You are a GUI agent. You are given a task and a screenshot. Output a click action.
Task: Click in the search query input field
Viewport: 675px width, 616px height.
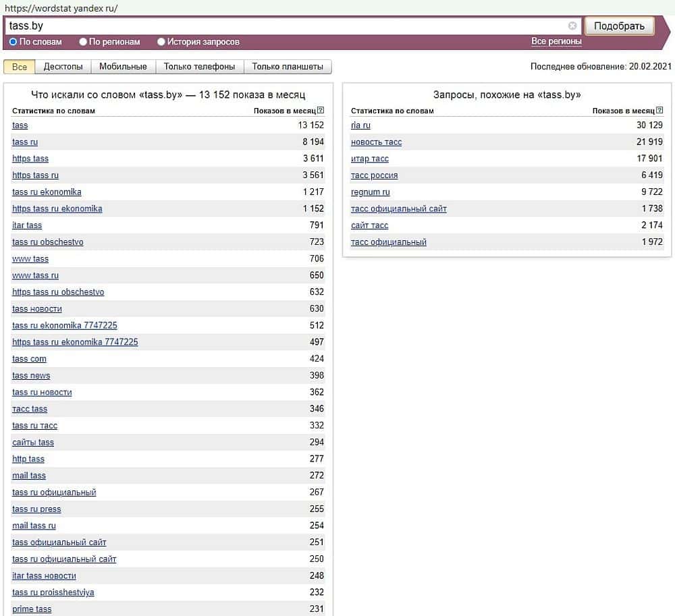coord(283,26)
